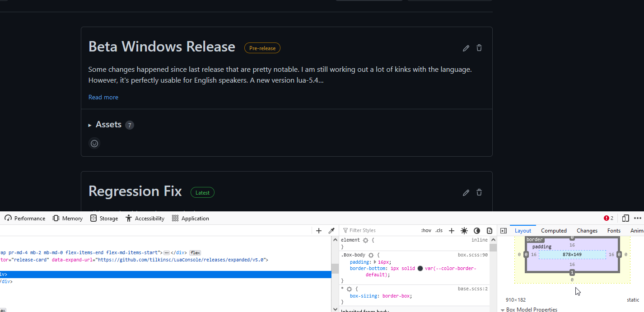Highlight selector icon beside * rule
644x312 pixels.
[349, 289]
